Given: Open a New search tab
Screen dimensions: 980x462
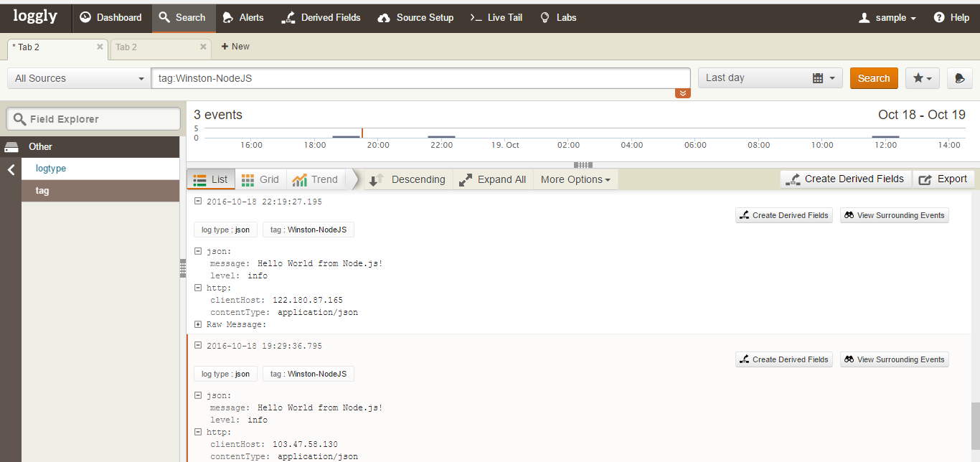Looking at the screenshot, I should pos(235,47).
